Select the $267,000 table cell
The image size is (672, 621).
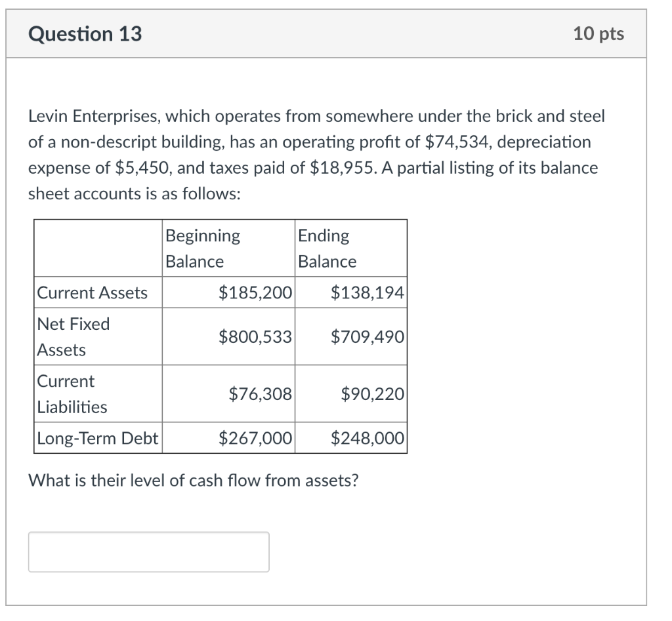click(x=256, y=439)
